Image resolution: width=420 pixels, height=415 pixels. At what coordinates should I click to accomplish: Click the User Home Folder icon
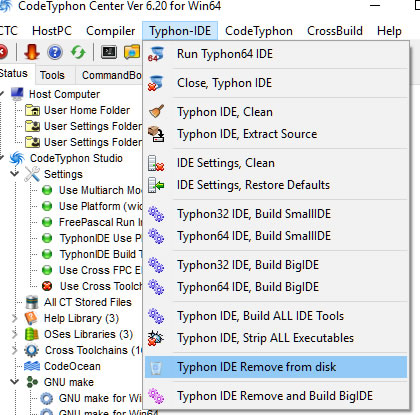tap(33, 110)
